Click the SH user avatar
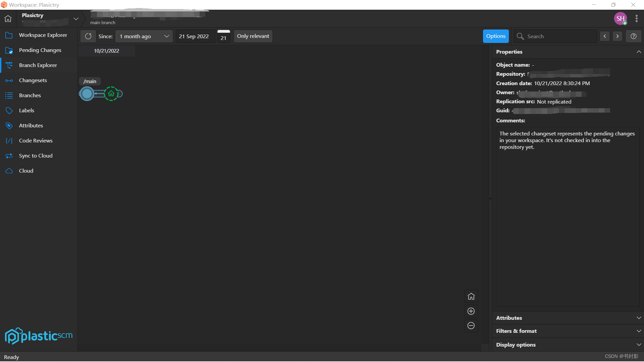The image size is (644, 362). coord(620,19)
